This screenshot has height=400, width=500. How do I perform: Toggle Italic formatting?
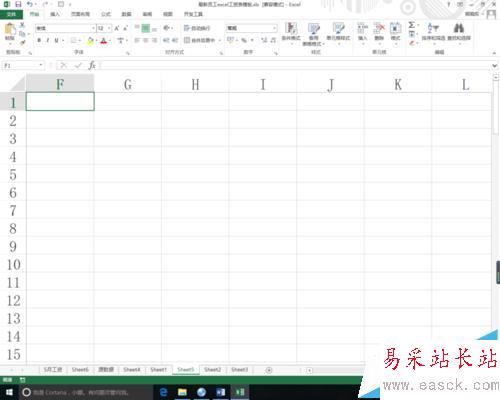click(48, 40)
